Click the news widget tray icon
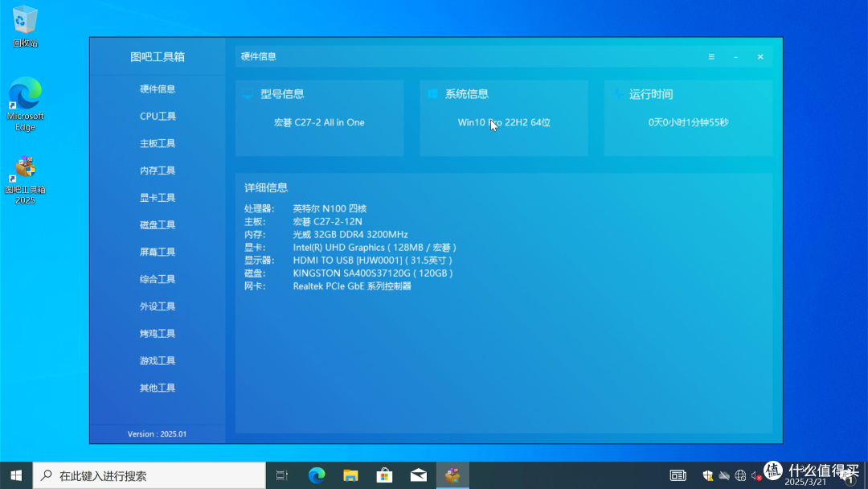868x489 pixels. pos(678,475)
